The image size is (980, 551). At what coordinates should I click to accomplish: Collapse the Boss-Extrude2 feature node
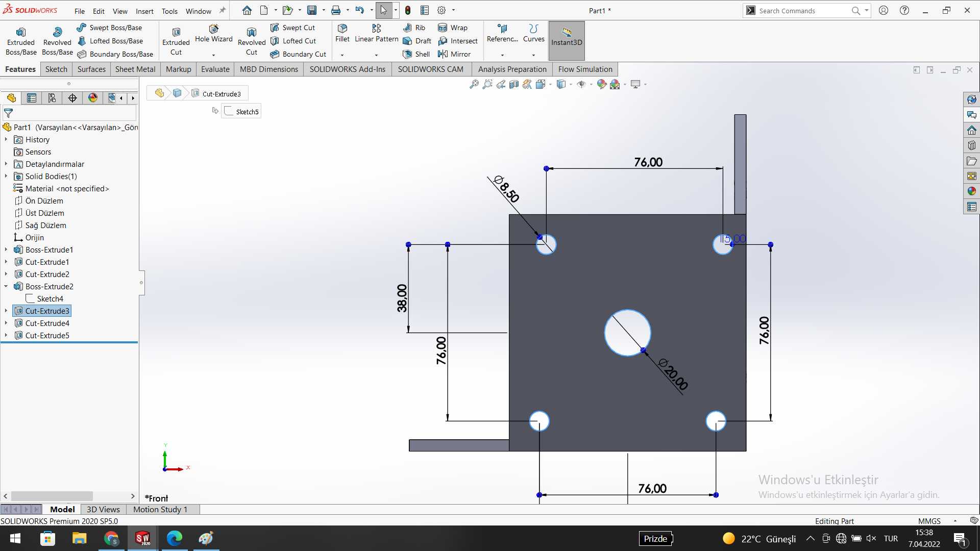coord(6,286)
